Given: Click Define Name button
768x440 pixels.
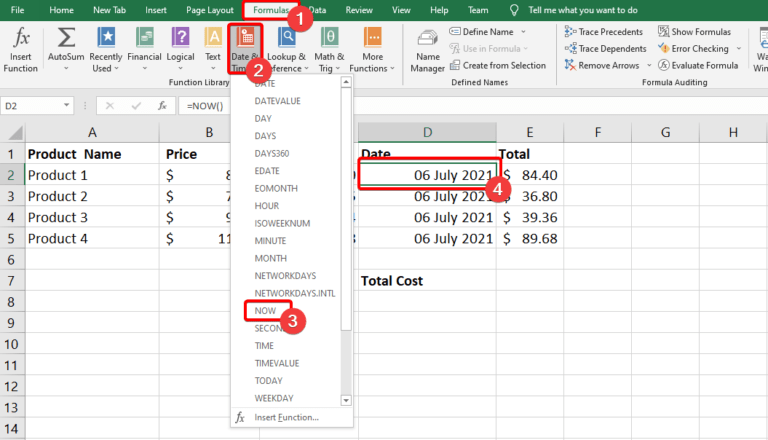Looking at the screenshot, I should (x=481, y=32).
